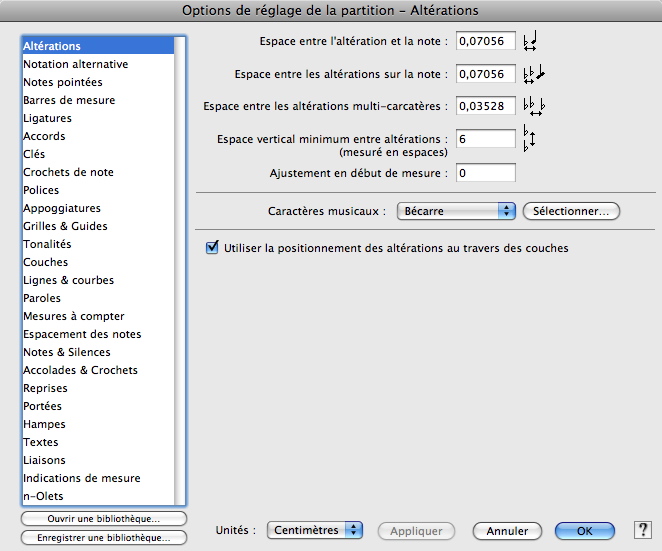Screen dimensions: 662x551
Task: Click the Espace entre les altérations sur la note field
Action: (486, 74)
